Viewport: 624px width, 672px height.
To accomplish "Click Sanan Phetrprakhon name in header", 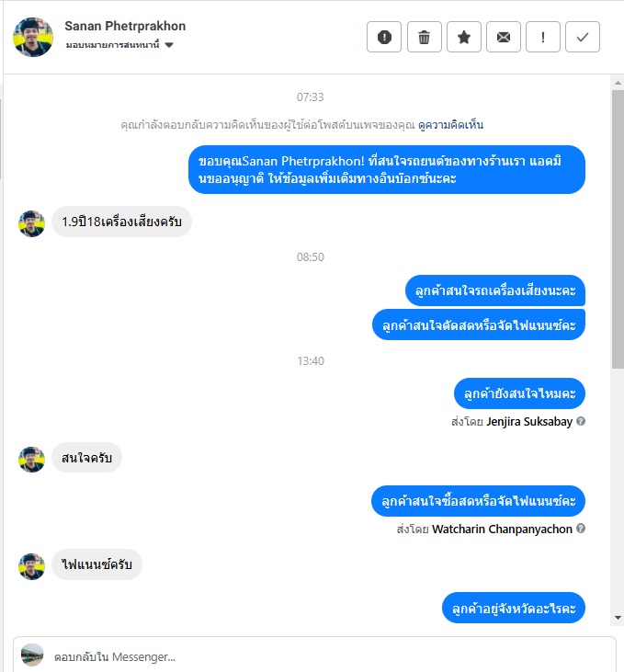I will (x=125, y=26).
